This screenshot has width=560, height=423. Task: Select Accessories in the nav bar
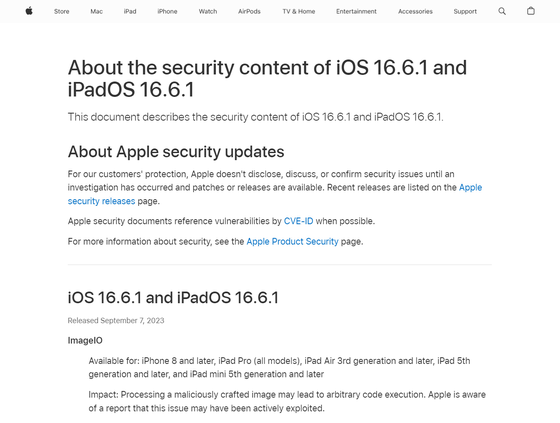click(x=415, y=11)
